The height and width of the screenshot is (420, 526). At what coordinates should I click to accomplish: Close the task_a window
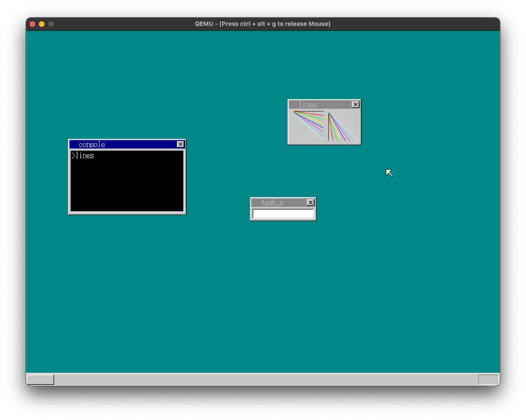(x=310, y=202)
